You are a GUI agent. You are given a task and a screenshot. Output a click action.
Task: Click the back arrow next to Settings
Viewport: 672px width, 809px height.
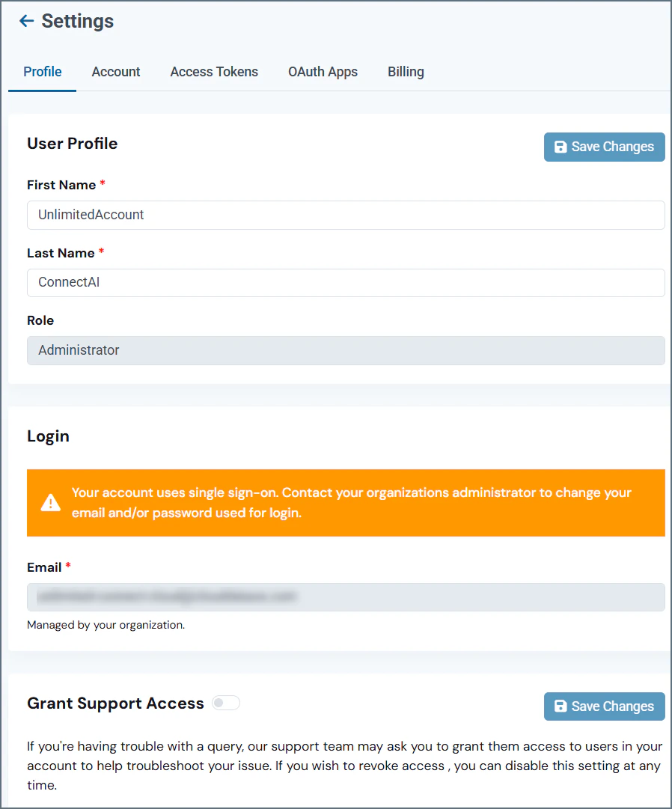point(25,21)
